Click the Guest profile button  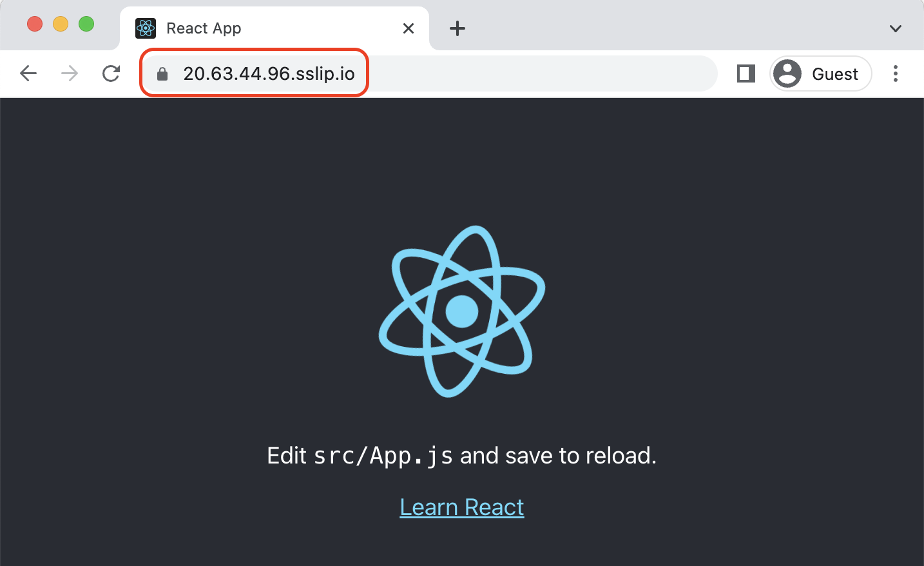tap(821, 73)
